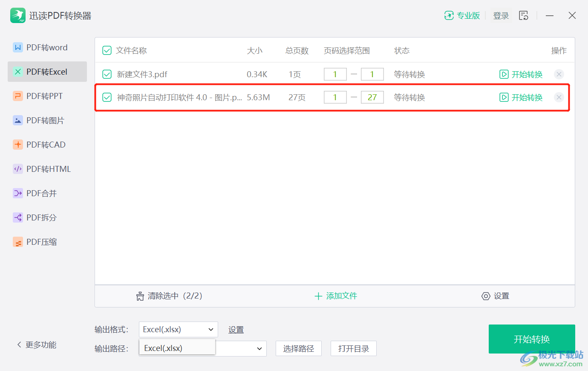Click 总页数 column header
This screenshot has width=588, height=371.
(297, 51)
